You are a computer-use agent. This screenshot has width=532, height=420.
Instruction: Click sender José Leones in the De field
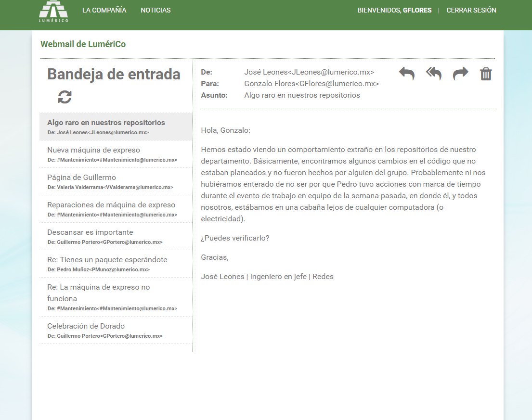(x=309, y=72)
